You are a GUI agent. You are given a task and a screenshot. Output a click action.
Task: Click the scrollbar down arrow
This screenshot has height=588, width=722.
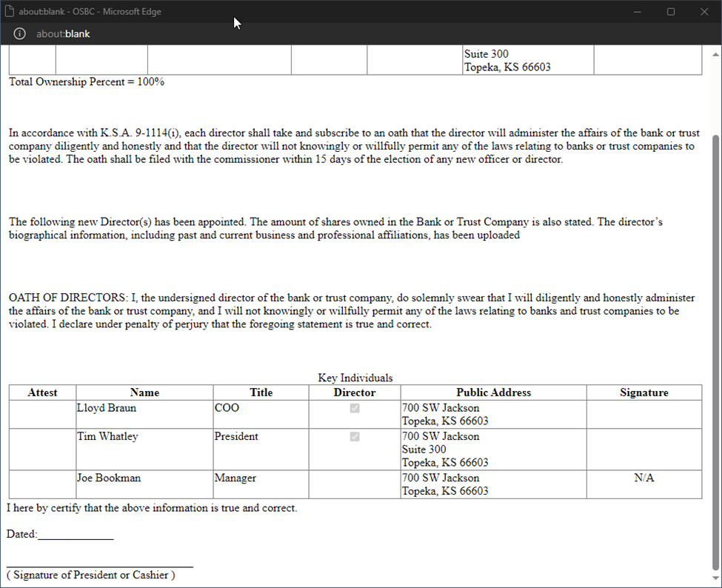pyautogui.click(x=715, y=578)
